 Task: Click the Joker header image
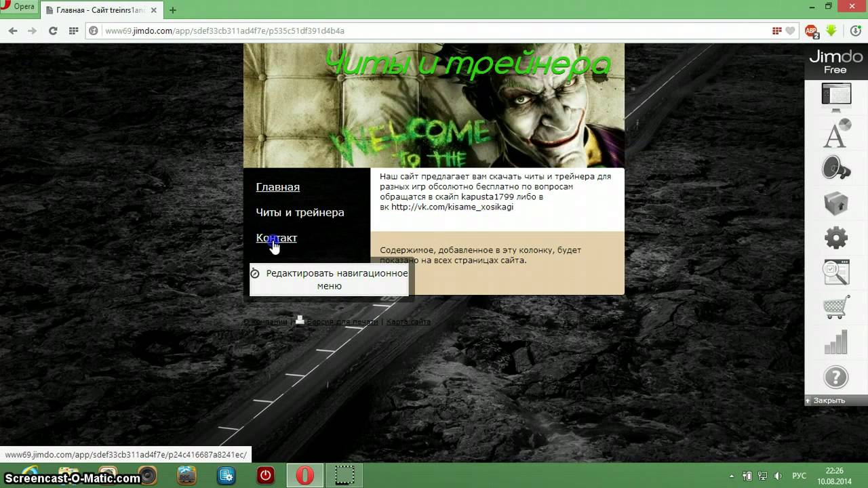(434, 105)
